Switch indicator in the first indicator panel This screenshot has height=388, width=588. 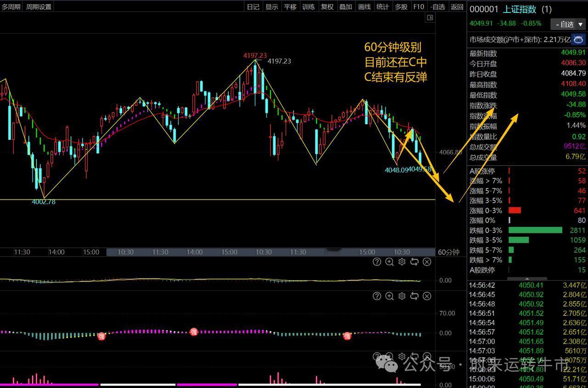(x=414, y=262)
